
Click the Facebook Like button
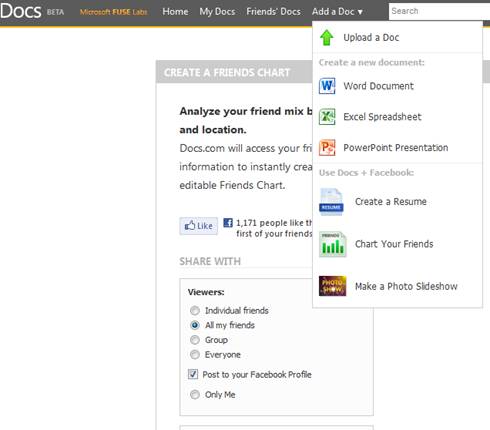pos(199,226)
